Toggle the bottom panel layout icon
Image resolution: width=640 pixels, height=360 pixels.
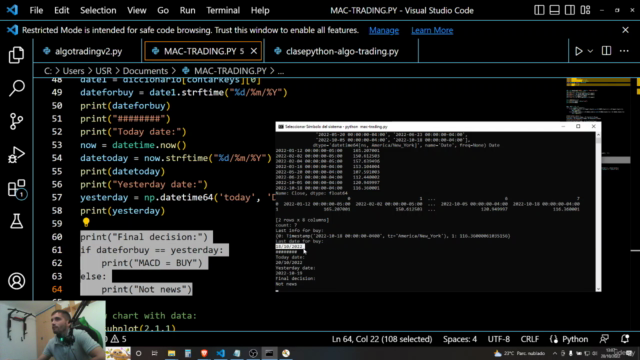click(554, 10)
